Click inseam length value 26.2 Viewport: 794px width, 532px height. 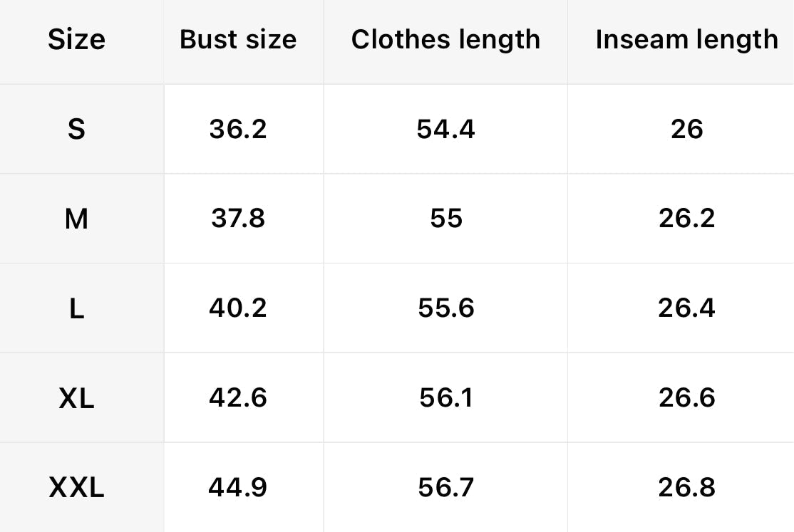[687, 219]
